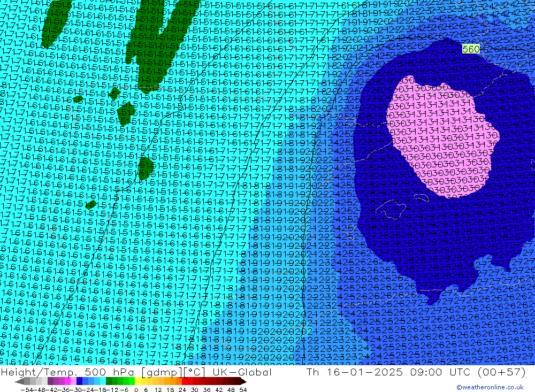Click the gray left arrow of the color scale
The image size is (535, 392).
coord(19,381)
